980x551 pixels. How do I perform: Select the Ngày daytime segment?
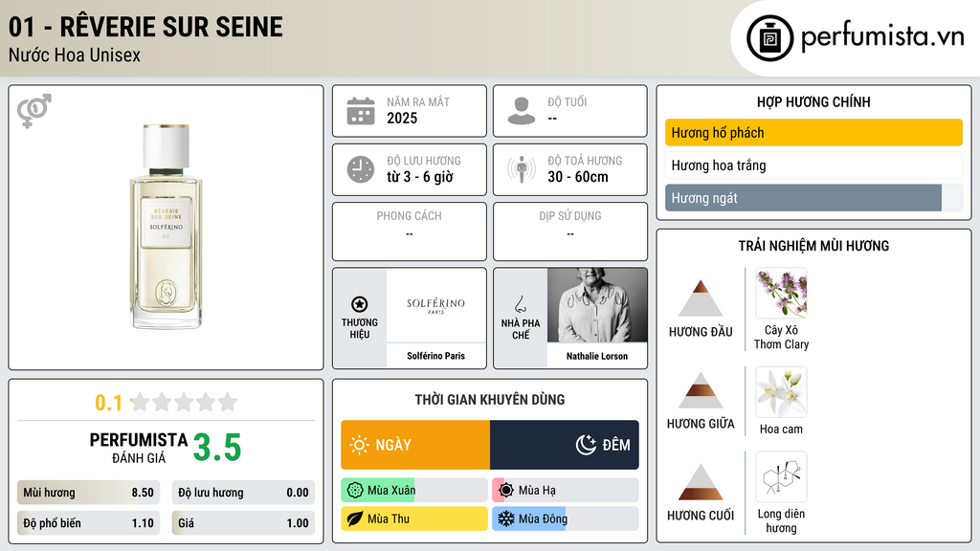coord(415,445)
